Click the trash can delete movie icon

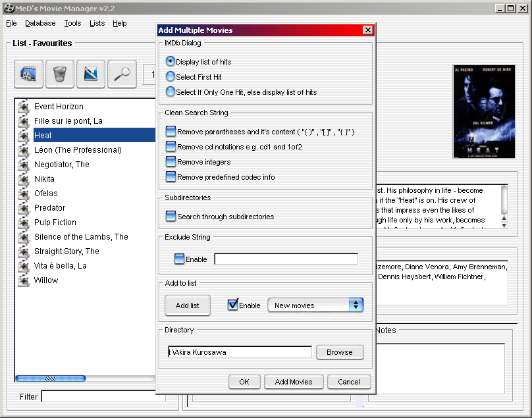60,74
